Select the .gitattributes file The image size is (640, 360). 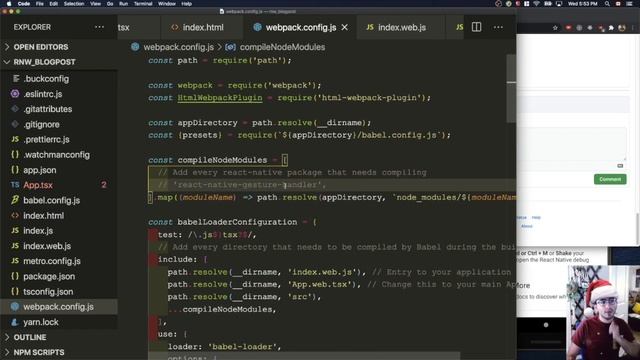click(x=47, y=109)
